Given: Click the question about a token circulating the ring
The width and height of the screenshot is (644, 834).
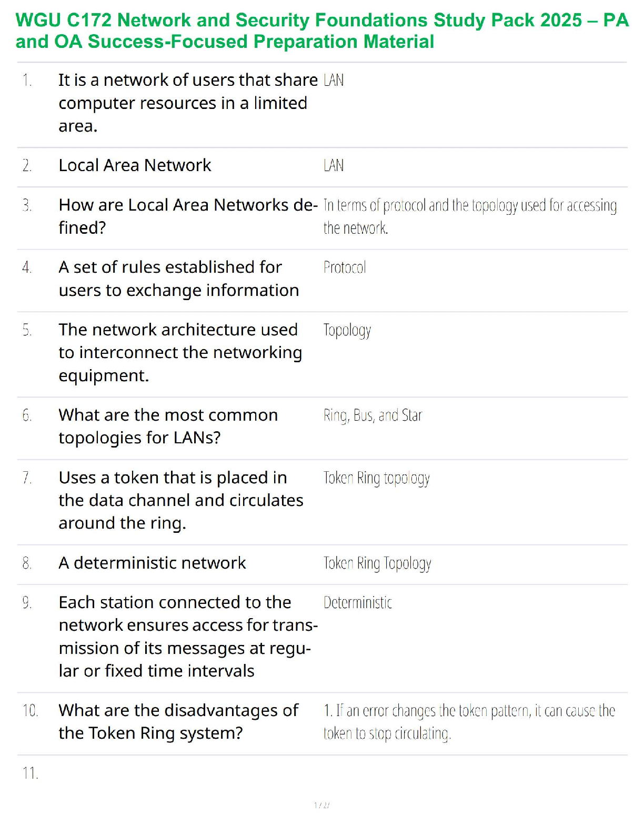Looking at the screenshot, I should click(x=180, y=500).
